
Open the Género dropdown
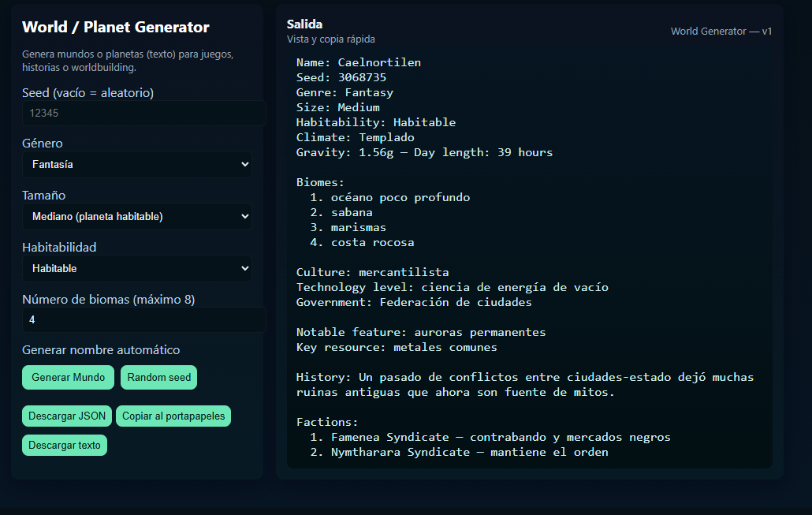(x=137, y=165)
